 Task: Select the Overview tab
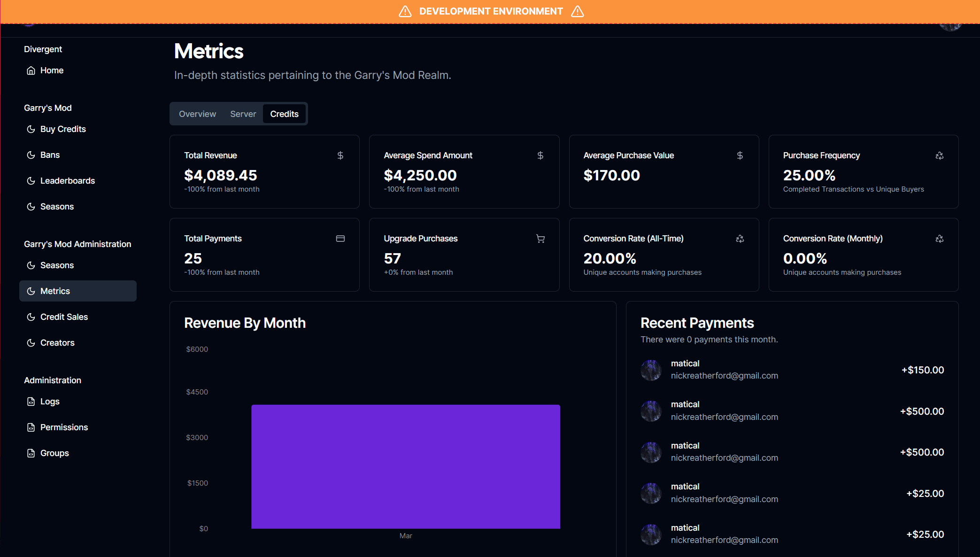[197, 113]
